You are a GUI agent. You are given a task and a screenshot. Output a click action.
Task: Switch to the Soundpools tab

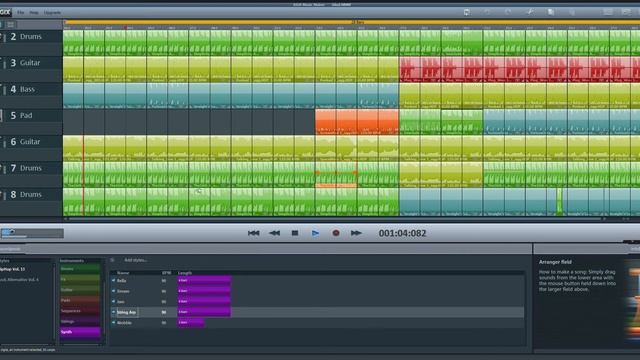(x=11, y=249)
